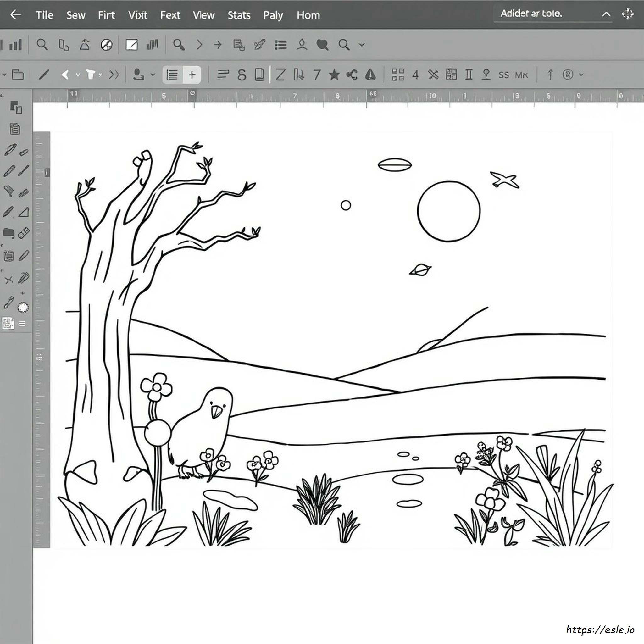Open the Hom menu

pyautogui.click(x=308, y=15)
